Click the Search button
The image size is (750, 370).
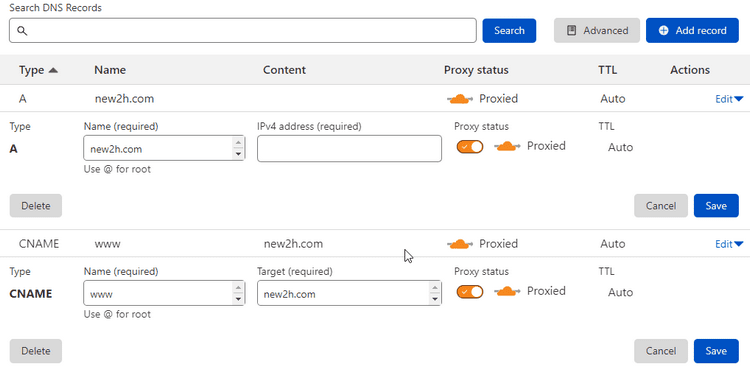509,31
